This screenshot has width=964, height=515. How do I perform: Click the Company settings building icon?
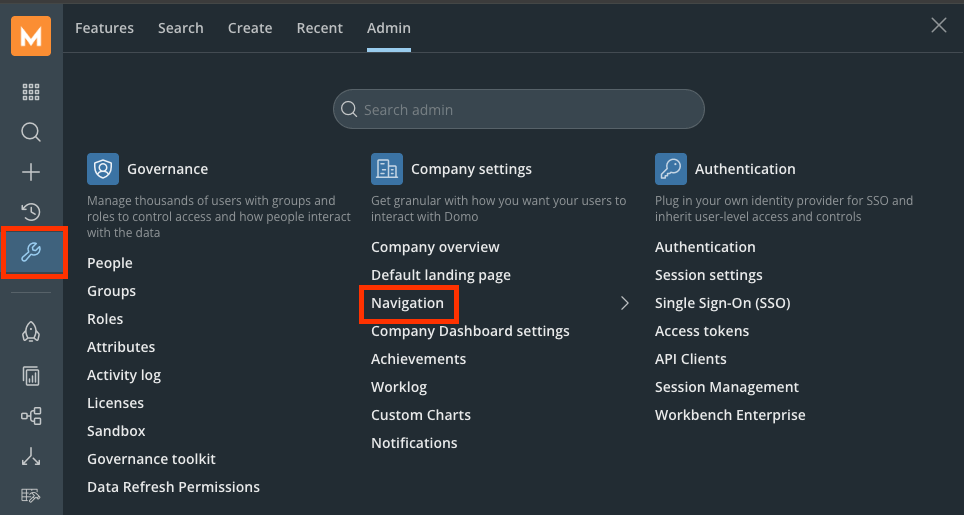pyautogui.click(x=387, y=169)
